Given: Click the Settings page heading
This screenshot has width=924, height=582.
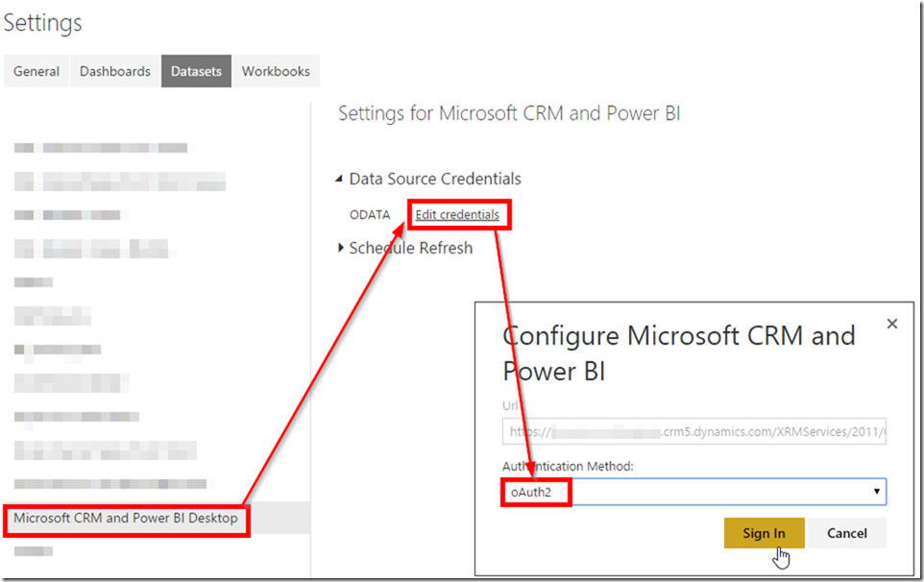Looking at the screenshot, I should [x=42, y=24].
